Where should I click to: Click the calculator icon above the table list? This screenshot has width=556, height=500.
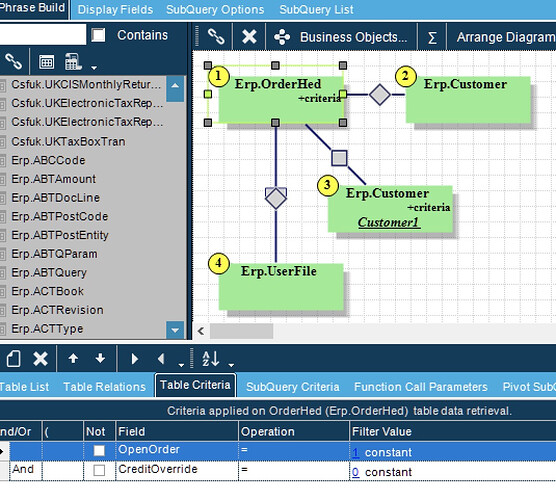click(73, 62)
